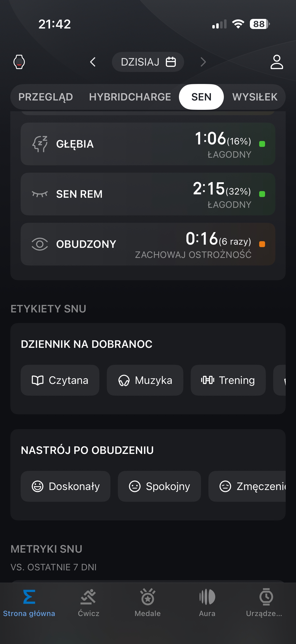Switch to the HYBRIDCHARGE tab
This screenshot has width=296, height=644.
[130, 97]
